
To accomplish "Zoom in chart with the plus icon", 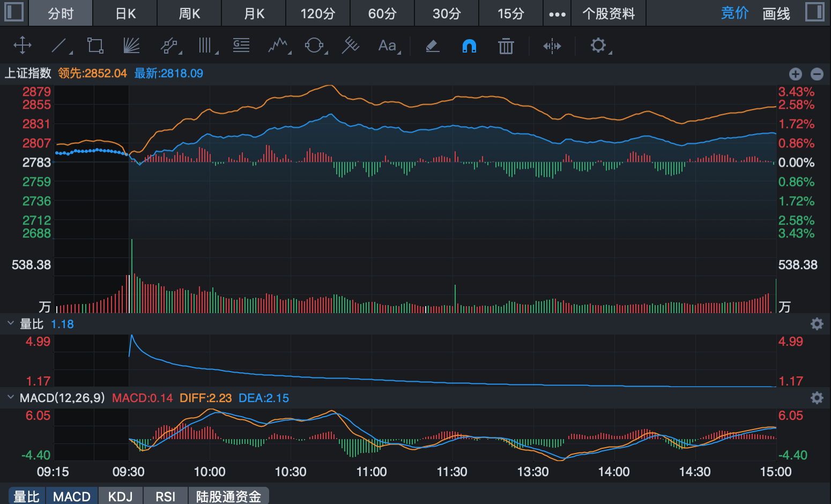I will tap(796, 74).
